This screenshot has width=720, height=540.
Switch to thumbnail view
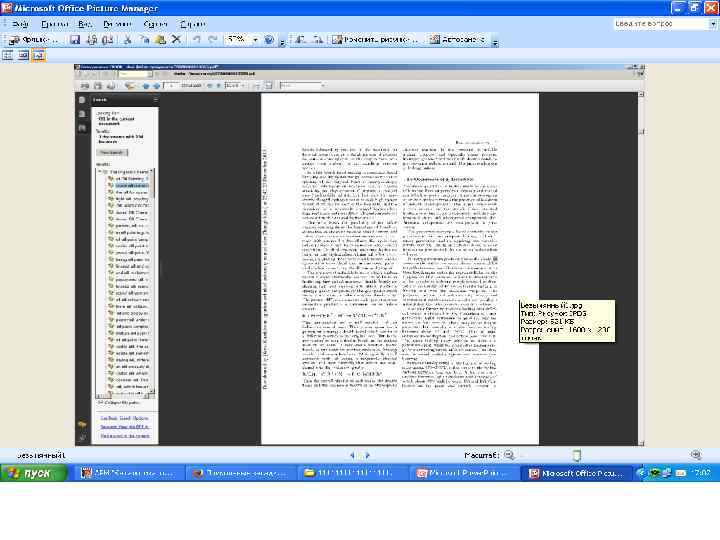click(8, 56)
